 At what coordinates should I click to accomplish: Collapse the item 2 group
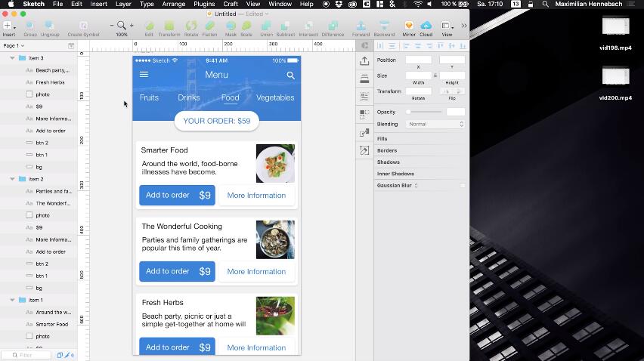click(12, 179)
